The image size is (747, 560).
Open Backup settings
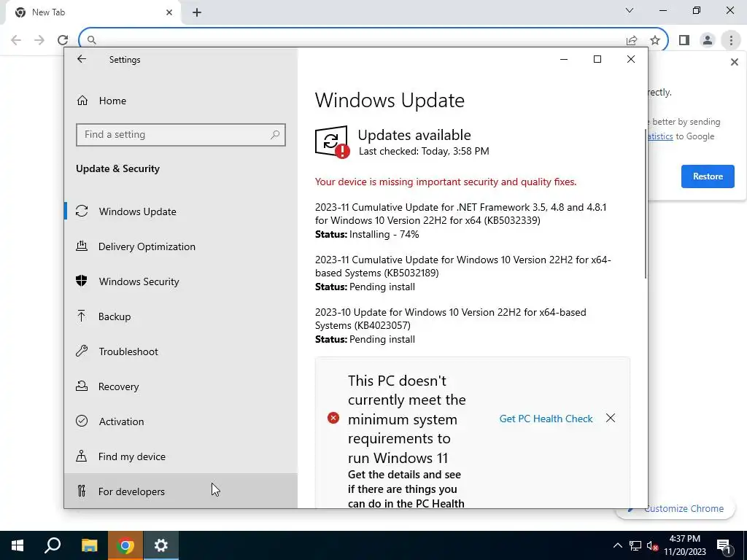(x=181, y=316)
